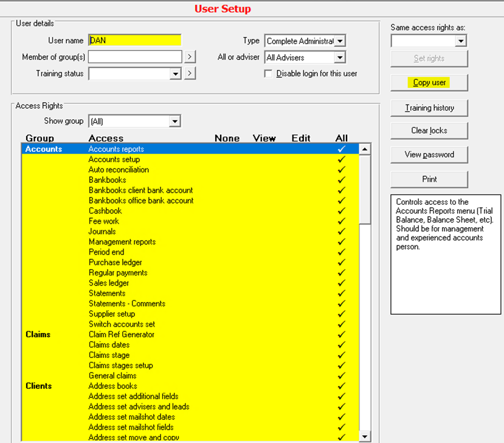Viewport: 504px width, 443px height.
Task: Select the Address set advisers and leads row
Action: (x=190, y=407)
